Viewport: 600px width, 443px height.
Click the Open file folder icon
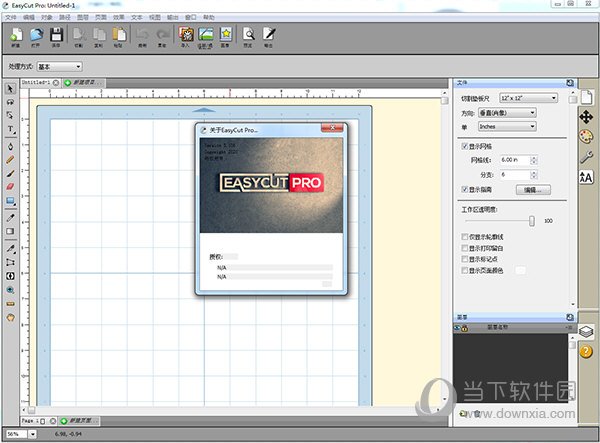36,35
